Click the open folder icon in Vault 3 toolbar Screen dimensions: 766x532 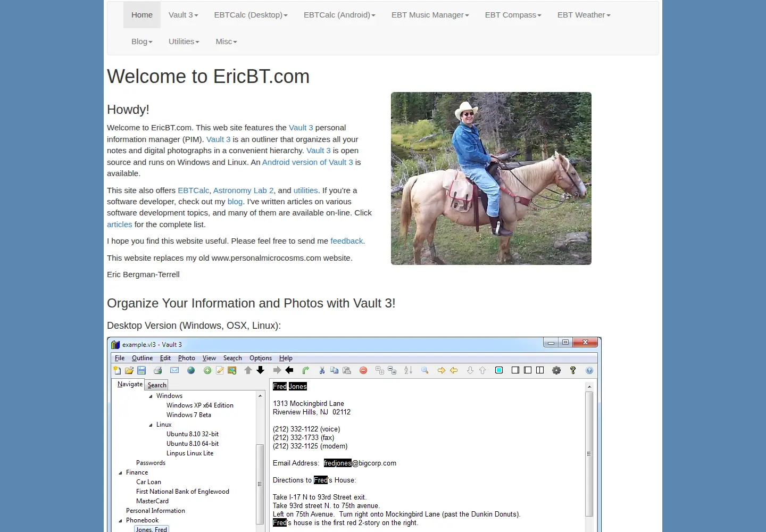(x=129, y=370)
